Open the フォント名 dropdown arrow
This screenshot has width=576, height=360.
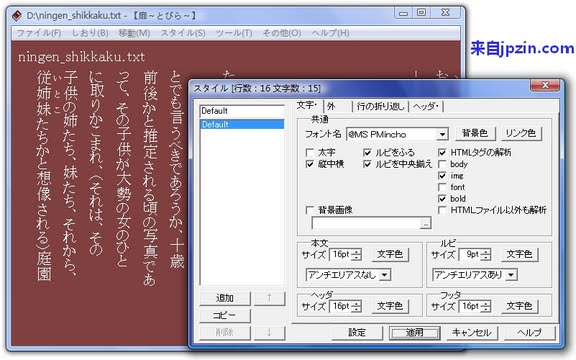[x=442, y=134]
